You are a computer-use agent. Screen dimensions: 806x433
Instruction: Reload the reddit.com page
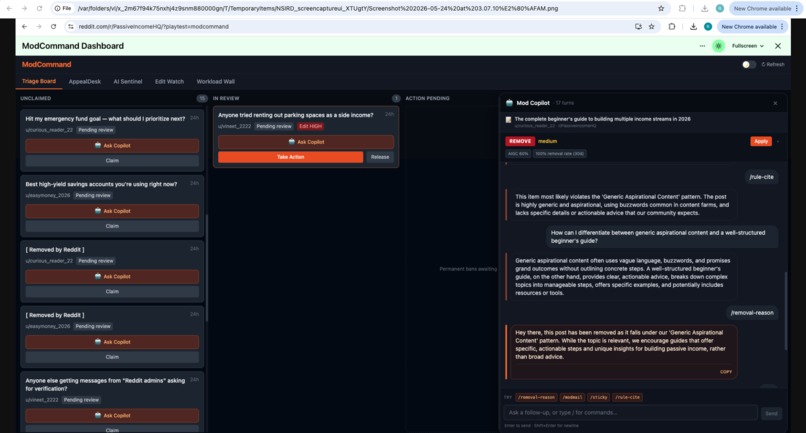53,27
